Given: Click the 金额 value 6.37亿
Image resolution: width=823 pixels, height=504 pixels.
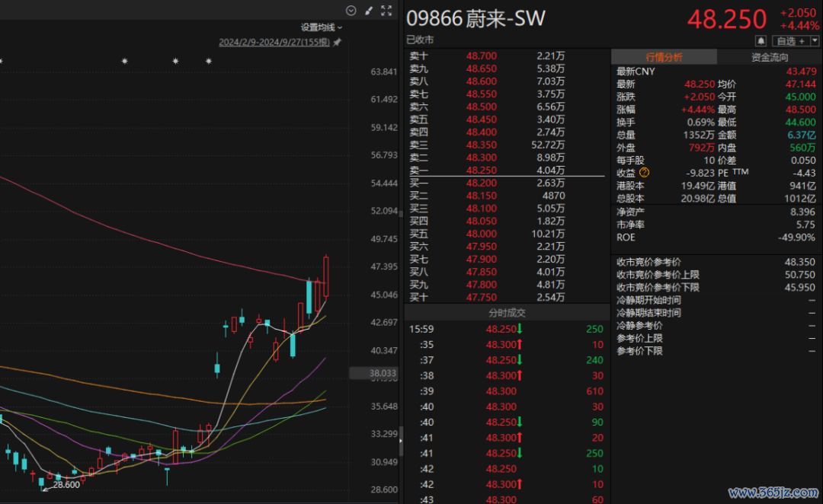Looking at the screenshot, I should [x=802, y=135].
